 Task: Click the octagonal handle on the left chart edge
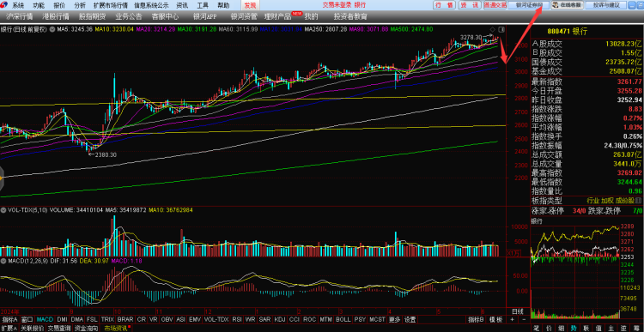tap(1, 178)
